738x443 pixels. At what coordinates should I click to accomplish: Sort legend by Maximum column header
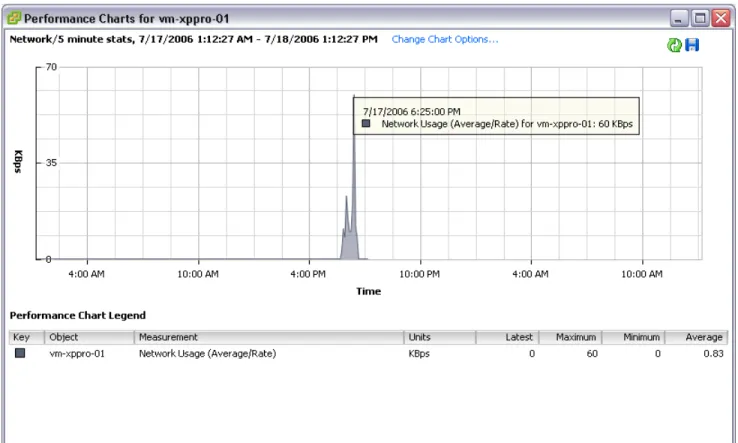[570, 337]
